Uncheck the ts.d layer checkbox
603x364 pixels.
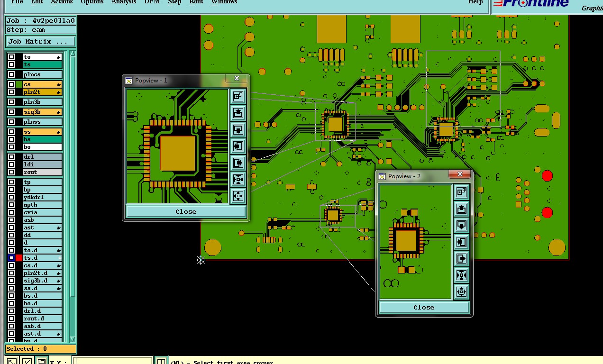(x=11, y=258)
